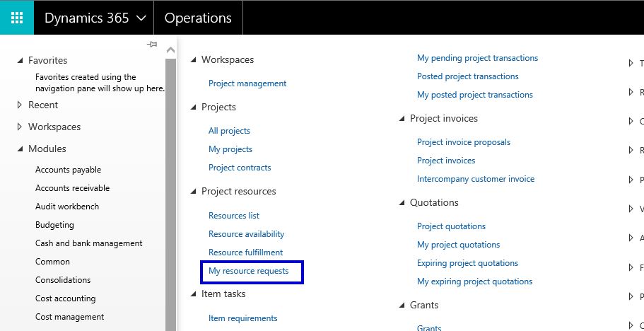Open the app launcher waffle icon

[x=17, y=18]
